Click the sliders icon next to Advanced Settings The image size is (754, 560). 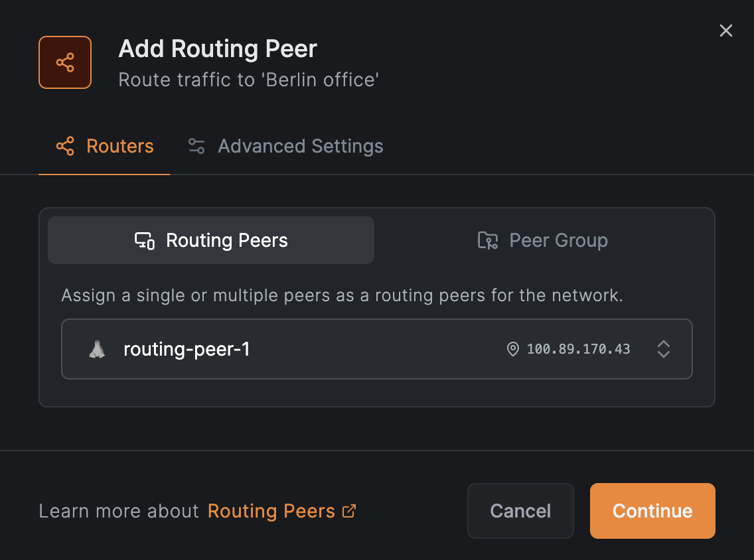pos(196,146)
